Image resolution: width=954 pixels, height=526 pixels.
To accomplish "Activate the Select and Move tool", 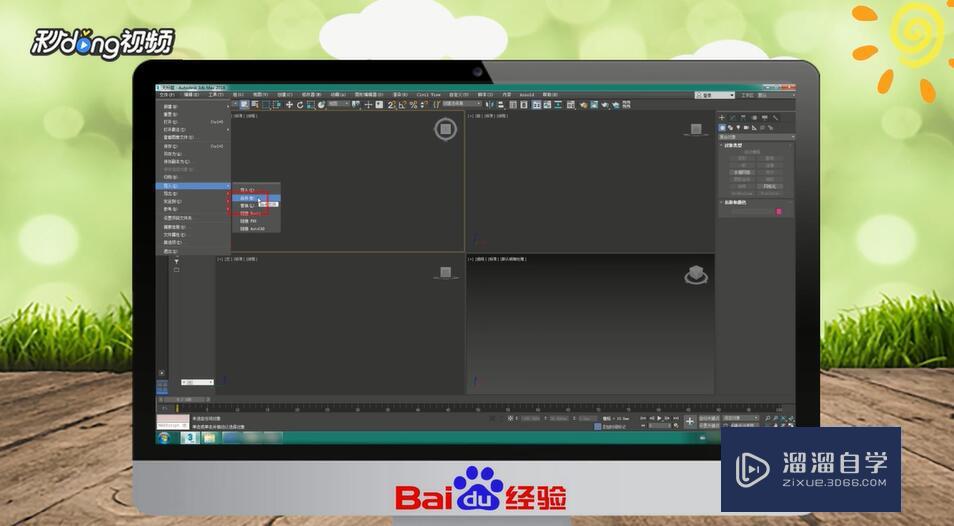I will (x=289, y=105).
